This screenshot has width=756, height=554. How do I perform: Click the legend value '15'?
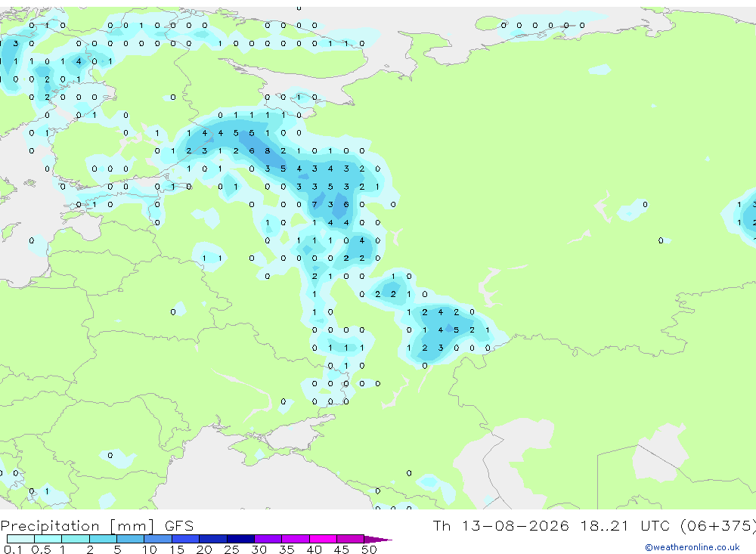177,549
